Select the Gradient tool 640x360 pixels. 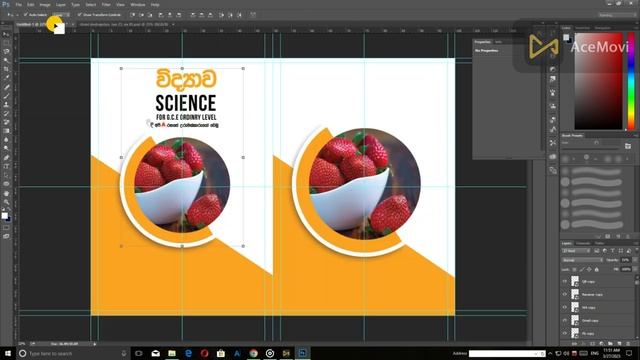pos(6,131)
